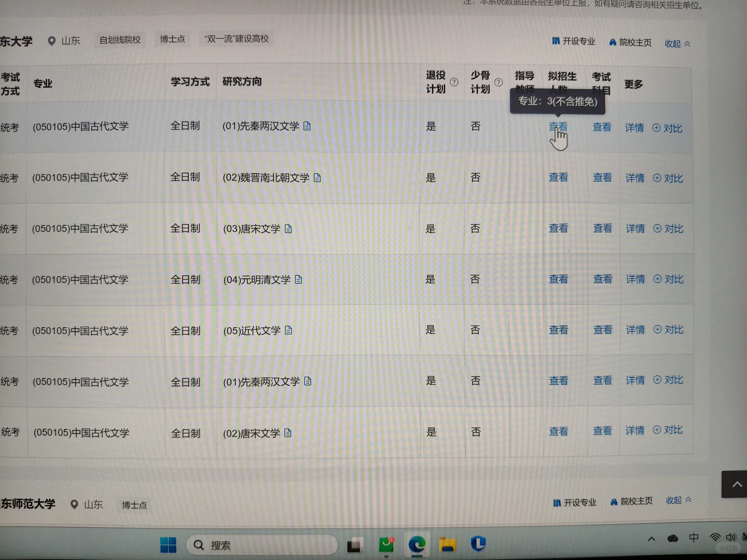
Task: Select the 博士点 tag under 山东大学
Action: coord(172,39)
